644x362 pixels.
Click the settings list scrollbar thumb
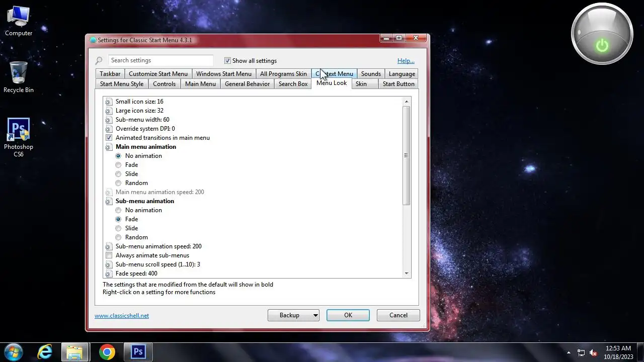tap(407, 155)
